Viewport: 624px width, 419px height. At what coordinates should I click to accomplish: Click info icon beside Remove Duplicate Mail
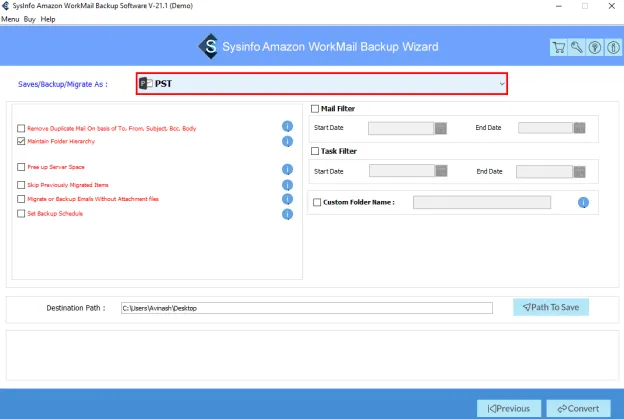[x=287, y=127]
